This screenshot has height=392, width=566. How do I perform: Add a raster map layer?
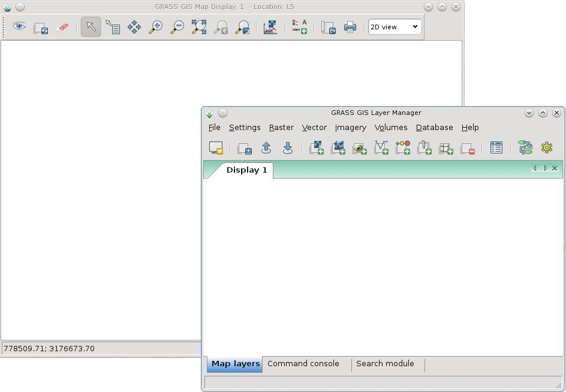pos(316,147)
